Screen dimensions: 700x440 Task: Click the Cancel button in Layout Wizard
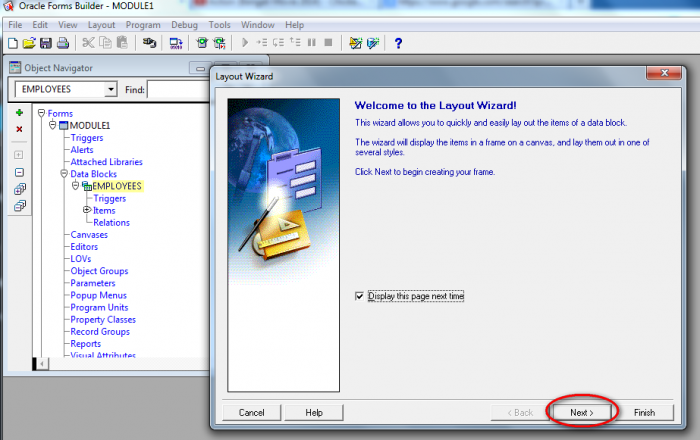(x=251, y=413)
